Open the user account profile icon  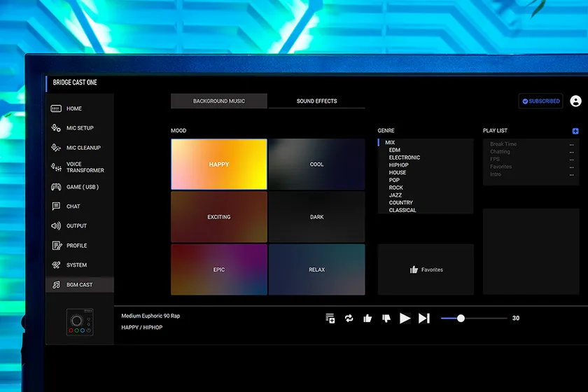[x=575, y=101]
